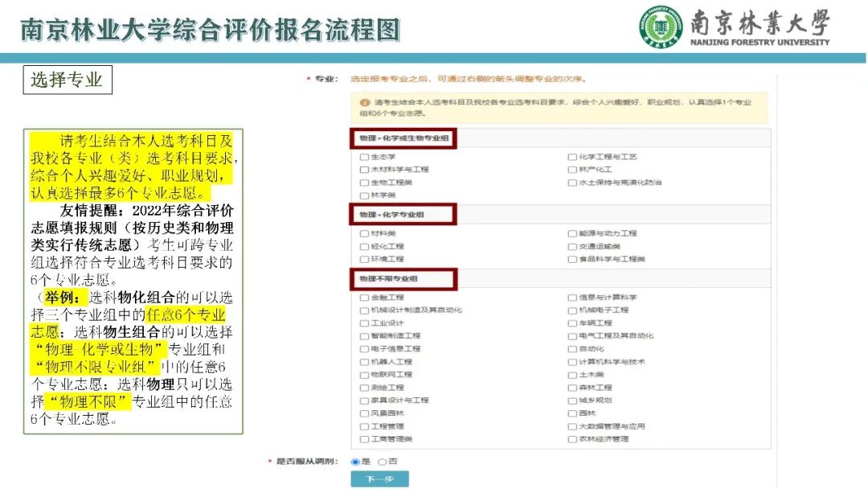Tick the 化学工程与工艺 checkbox
This screenshot has width=868, height=489.
coord(572,157)
